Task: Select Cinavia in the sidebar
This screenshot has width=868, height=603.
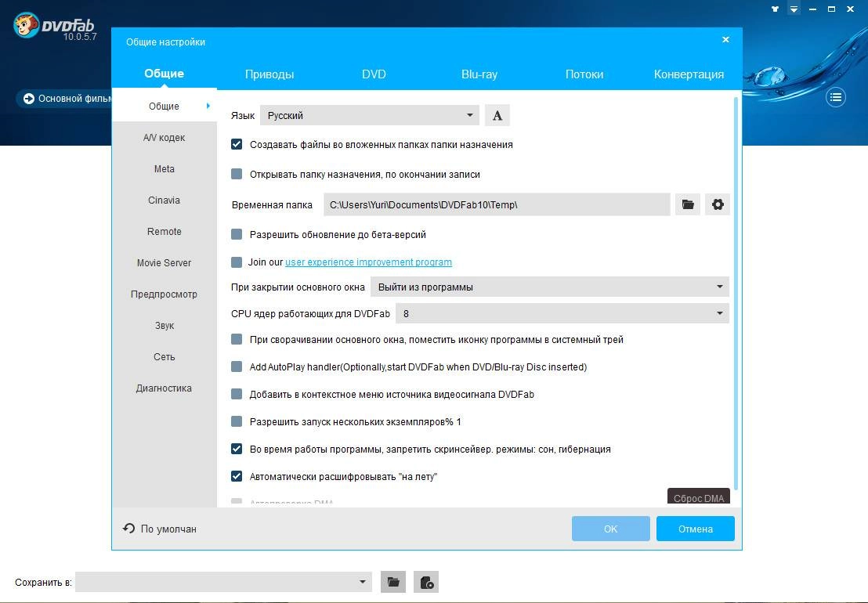Action: (164, 200)
